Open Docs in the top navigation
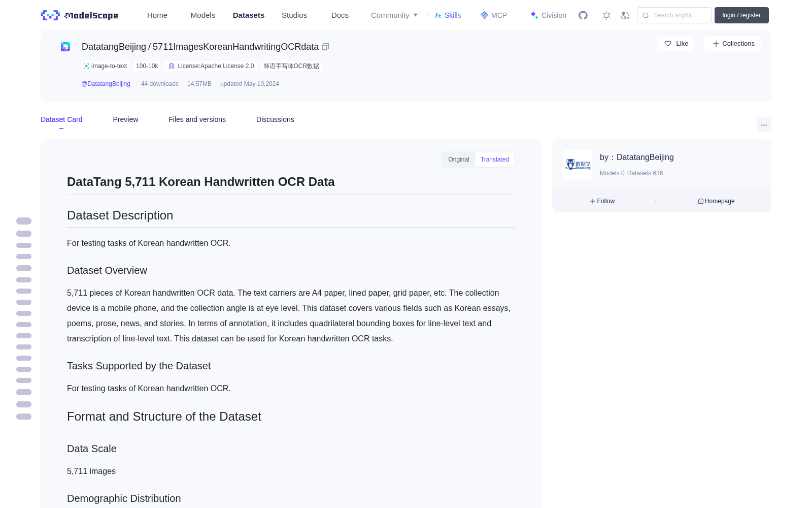This screenshot has height=508, width=812. tap(340, 15)
